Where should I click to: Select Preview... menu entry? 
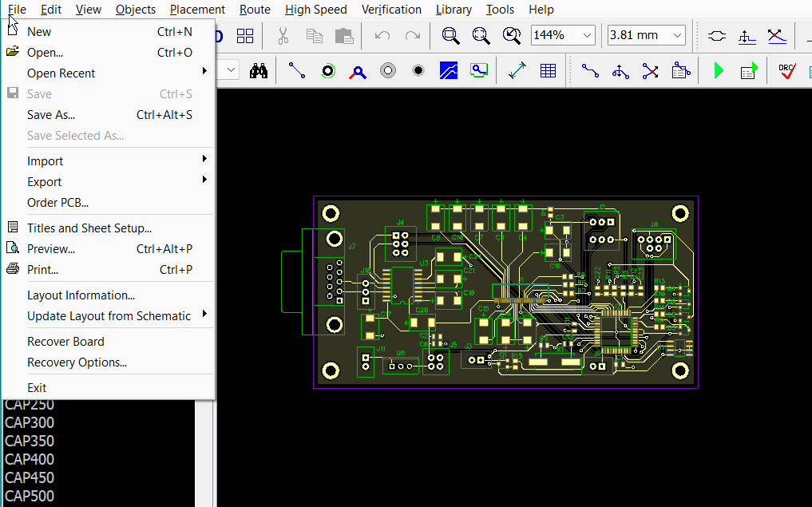coord(108,248)
